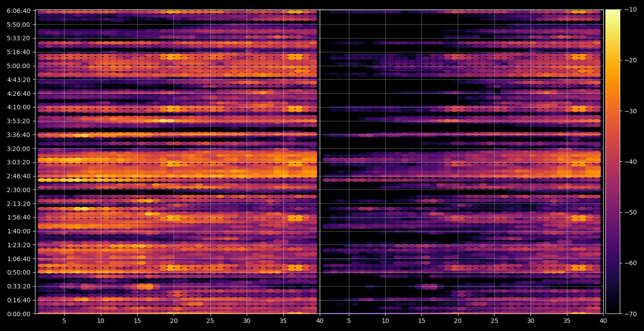Click the 1:40:00 tick label

pyautogui.click(x=19, y=231)
